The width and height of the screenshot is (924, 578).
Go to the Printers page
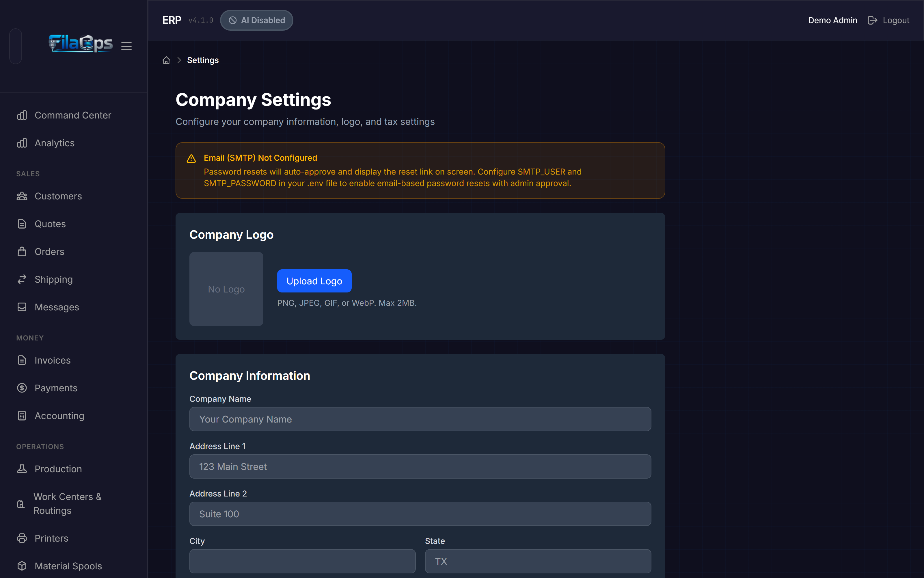74,538
